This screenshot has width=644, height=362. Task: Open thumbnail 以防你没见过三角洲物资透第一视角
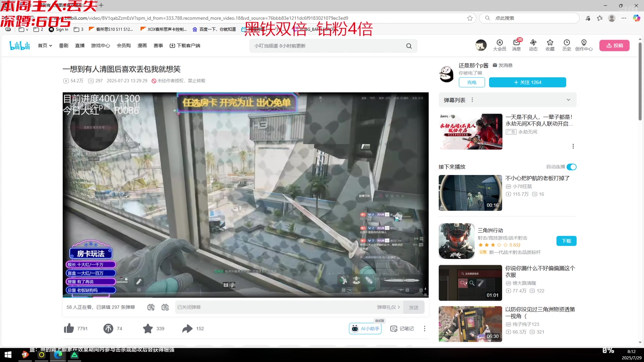[470, 324]
